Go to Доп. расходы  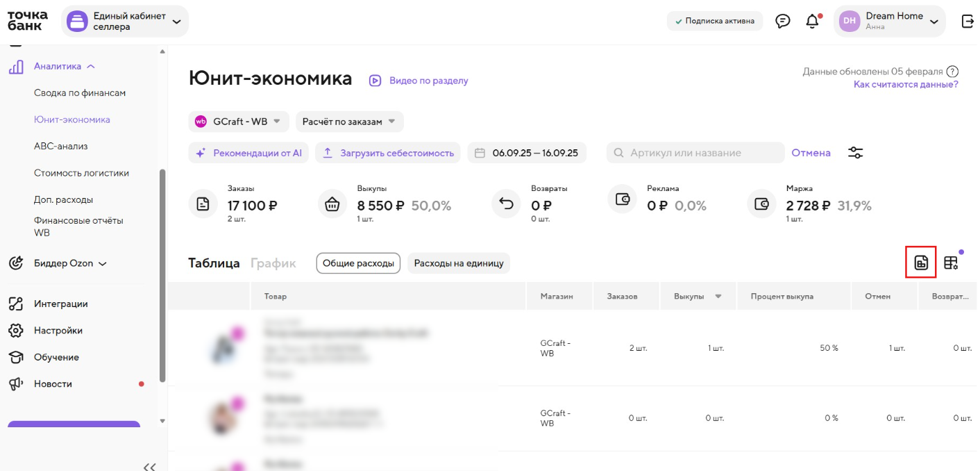pyautogui.click(x=63, y=200)
